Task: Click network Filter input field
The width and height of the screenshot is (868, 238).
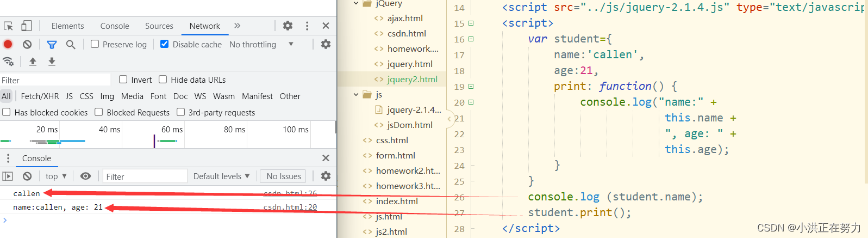Action: point(55,80)
